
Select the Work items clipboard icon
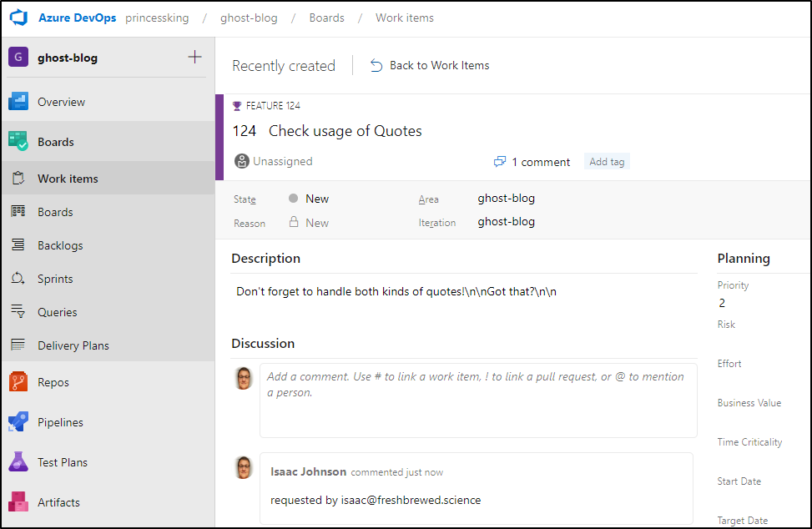click(x=18, y=178)
